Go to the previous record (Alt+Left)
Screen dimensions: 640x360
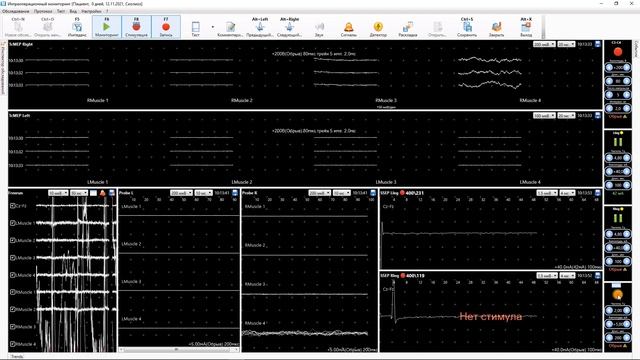click(260, 27)
